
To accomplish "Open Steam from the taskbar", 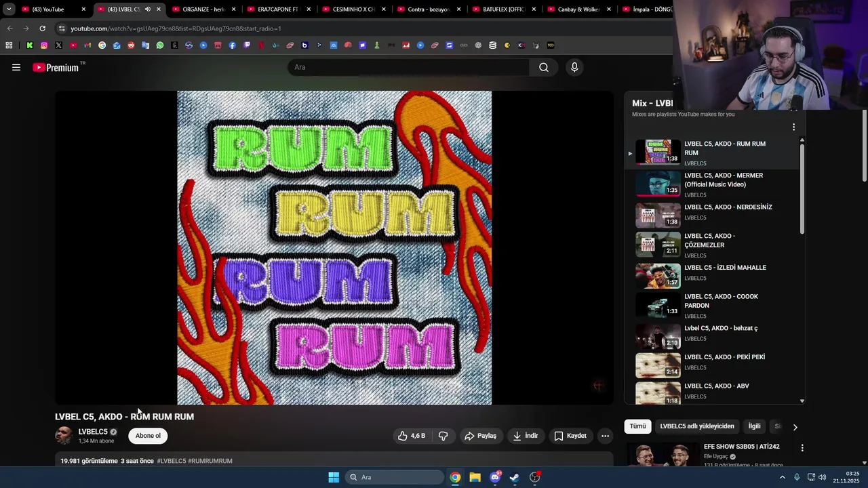I will coord(515,477).
